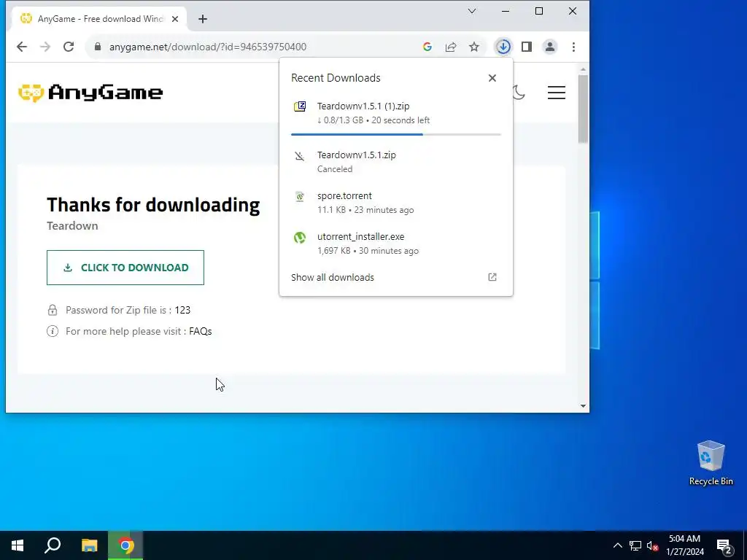Click Show all downloads
This screenshot has height=560, width=747.
tap(333, 278)
